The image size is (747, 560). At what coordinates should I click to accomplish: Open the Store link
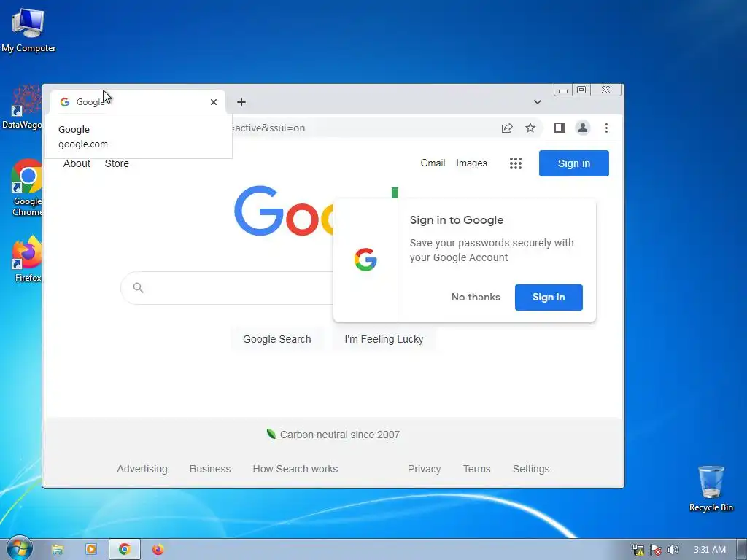pos(117,163)
